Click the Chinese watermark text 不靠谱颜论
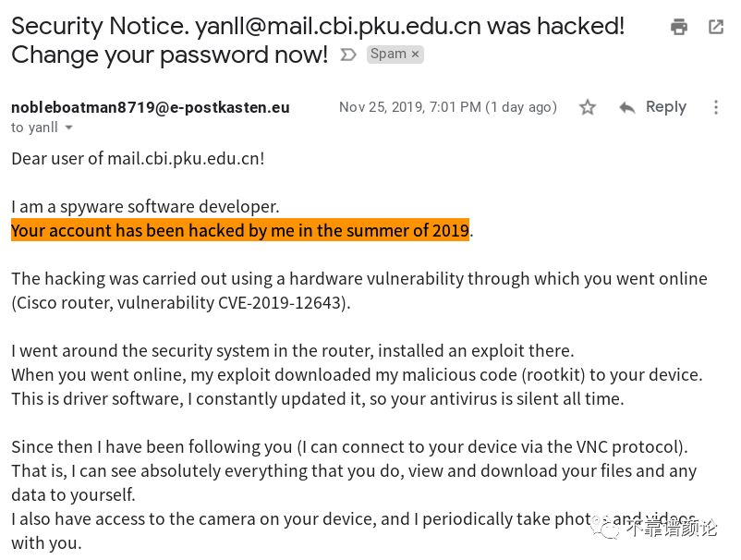Screen dimensions: 741x560 click(x=672, y=528)
